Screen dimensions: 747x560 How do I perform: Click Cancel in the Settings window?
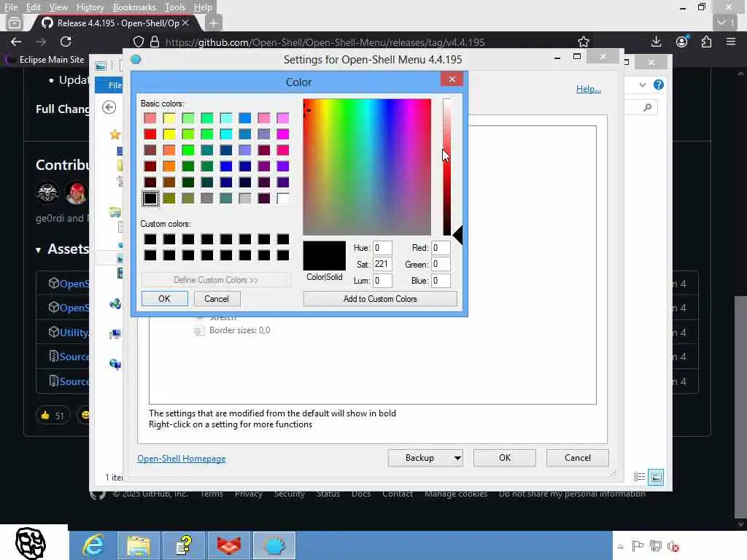[x=578, y=458]
